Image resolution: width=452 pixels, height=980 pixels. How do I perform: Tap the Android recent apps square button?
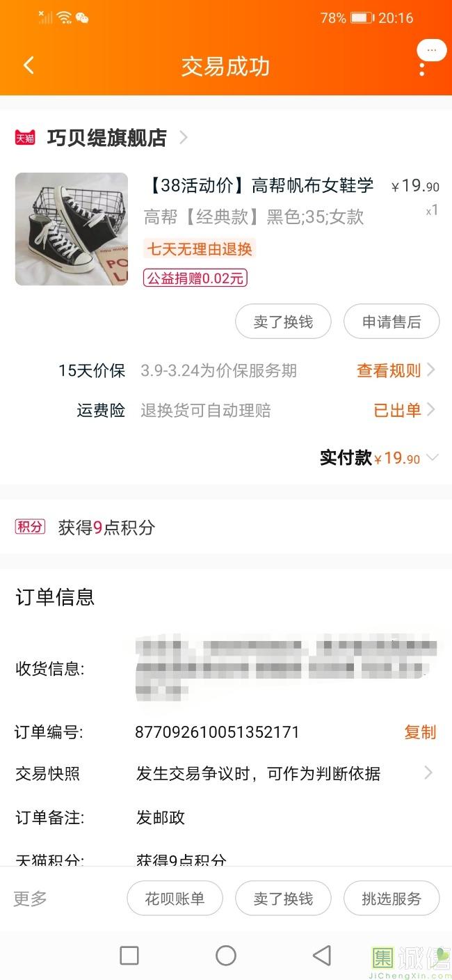129,955
